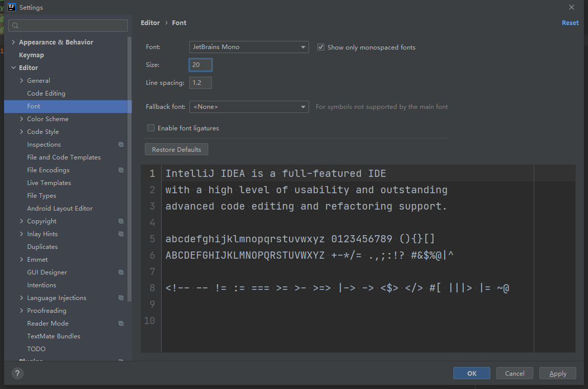The height and width of the screenshot is (389, 588).
Task: Expand the Inlay Hints node arrow
Action: pos(21,234)
